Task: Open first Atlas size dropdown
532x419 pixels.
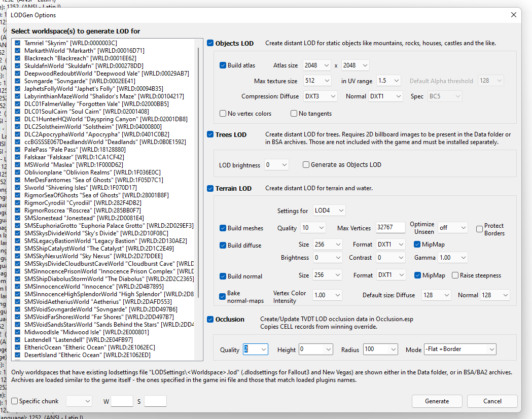Action: point(317,65)
